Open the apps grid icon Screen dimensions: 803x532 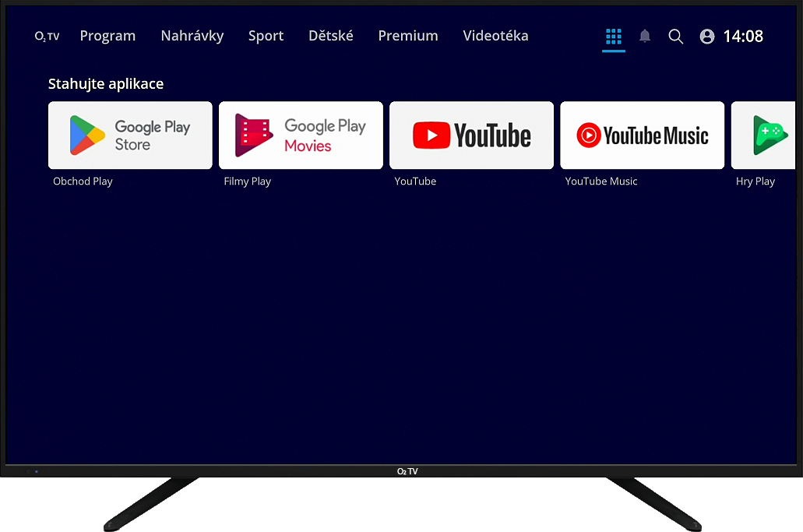point(613,37)
